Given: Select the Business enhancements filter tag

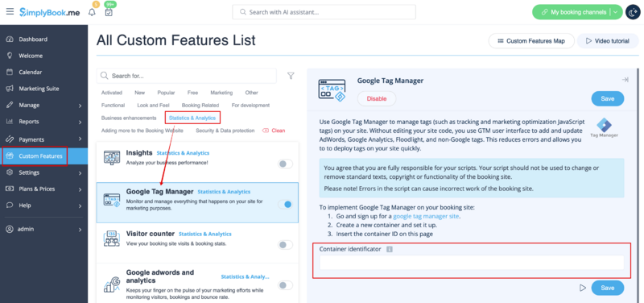Looking at the screenshot, I should [x=129, y=118].
